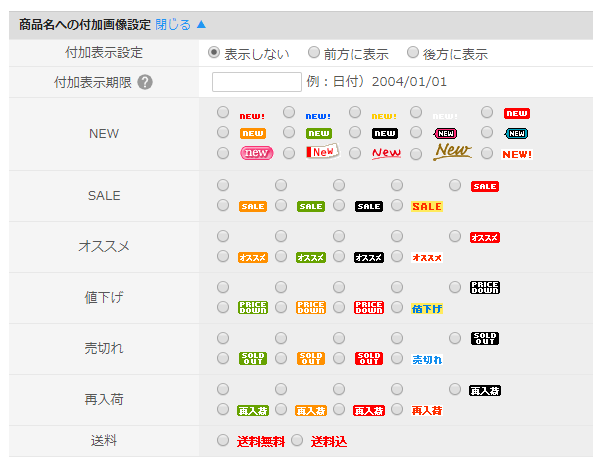Select the 表示しない radio option

[x=214, y=53]
